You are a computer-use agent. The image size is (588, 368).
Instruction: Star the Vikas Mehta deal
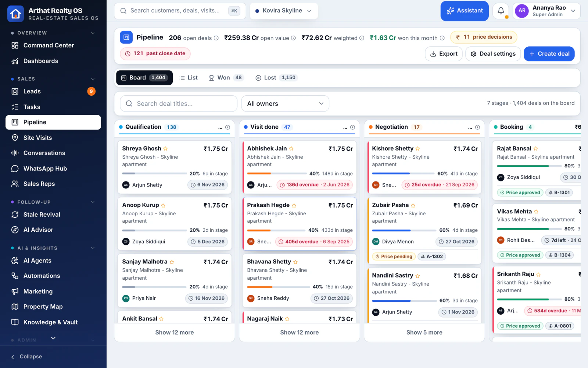coord(536,212)
